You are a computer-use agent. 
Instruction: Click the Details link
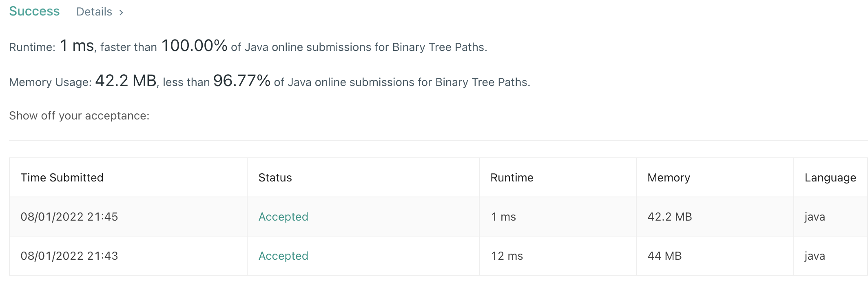coord(94,12)
